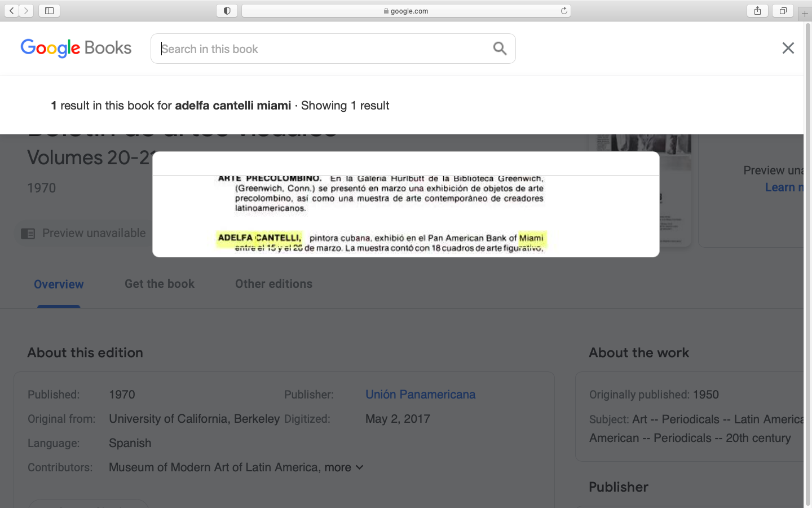
Task: Open the Safari share menu
Action: click(x=757, y=11)
